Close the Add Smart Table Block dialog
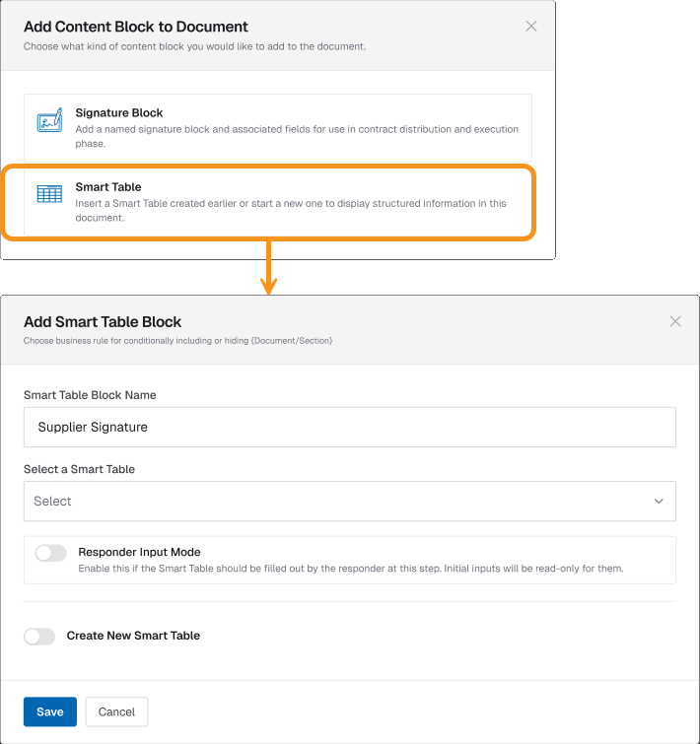The width and height of the screenshot is (700, 744). click(675, 321)
